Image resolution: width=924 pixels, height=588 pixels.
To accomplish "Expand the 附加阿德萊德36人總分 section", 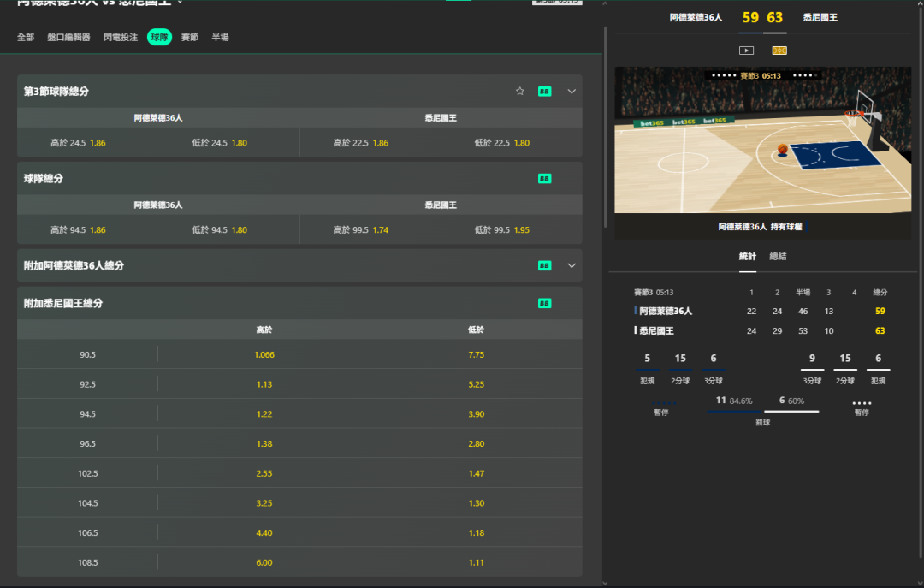I will point(572,266).
